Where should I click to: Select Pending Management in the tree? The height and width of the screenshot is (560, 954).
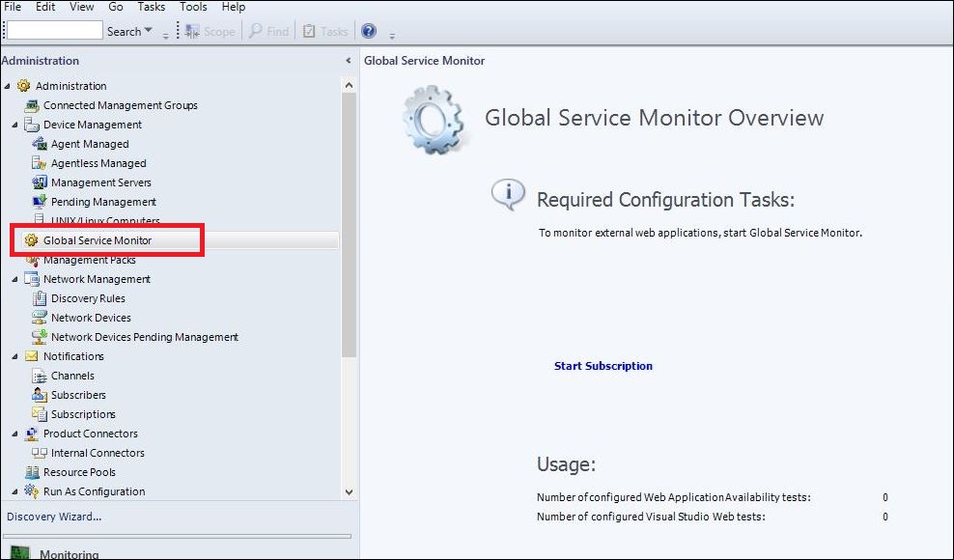tap(103, 202)
